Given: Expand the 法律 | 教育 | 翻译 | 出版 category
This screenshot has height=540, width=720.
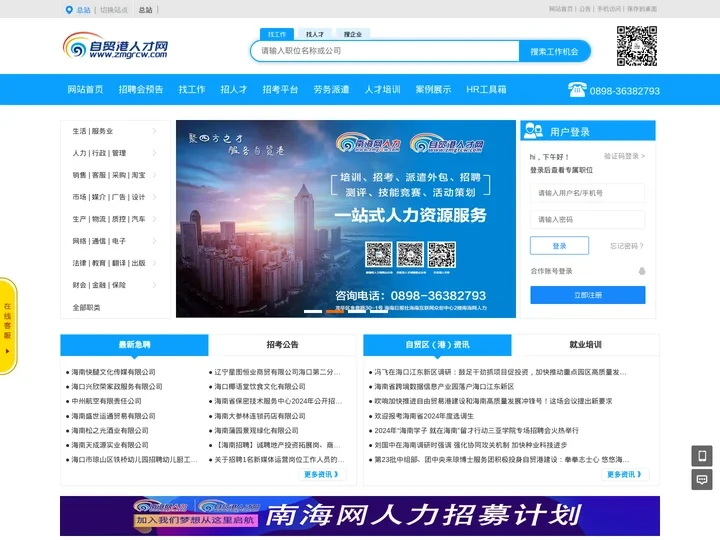Looking at the screenshot, I should (x=115, y=263).
